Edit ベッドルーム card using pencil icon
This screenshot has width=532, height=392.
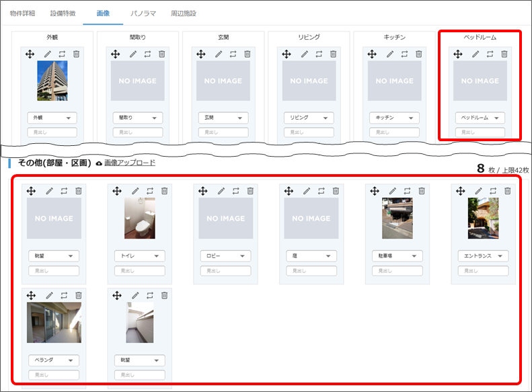click(476, 54)
